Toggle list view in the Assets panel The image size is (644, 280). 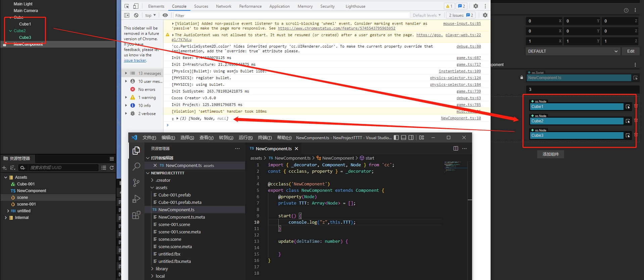point(104,168)
